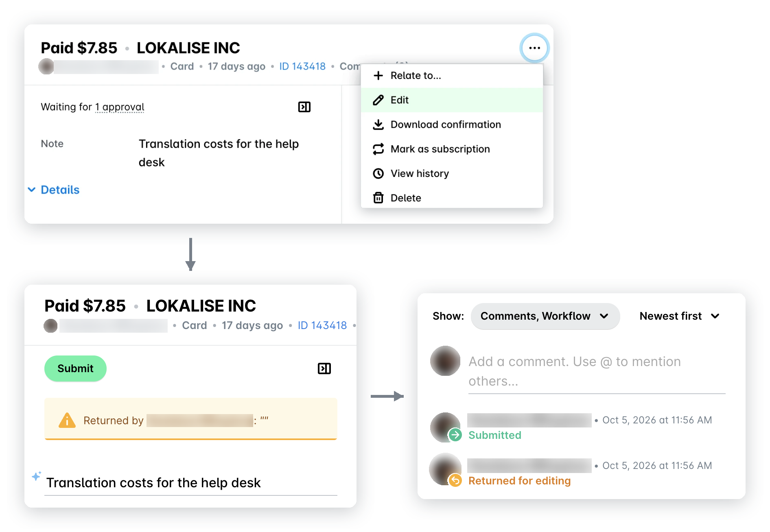Screen dimensions: 770x532
Task: Open the three-dot more actions menu
Action: click(x=534, y=48)
